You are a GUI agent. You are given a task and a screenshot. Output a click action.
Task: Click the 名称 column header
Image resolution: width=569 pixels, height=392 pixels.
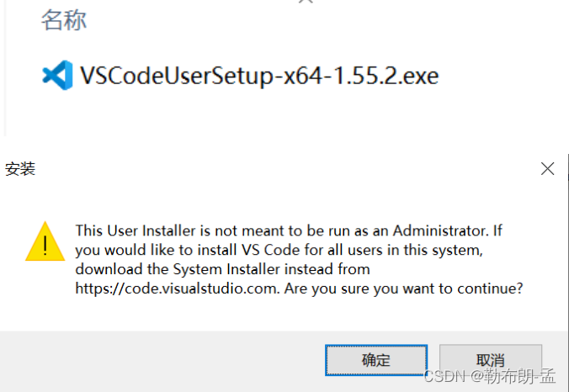(64, 20)
